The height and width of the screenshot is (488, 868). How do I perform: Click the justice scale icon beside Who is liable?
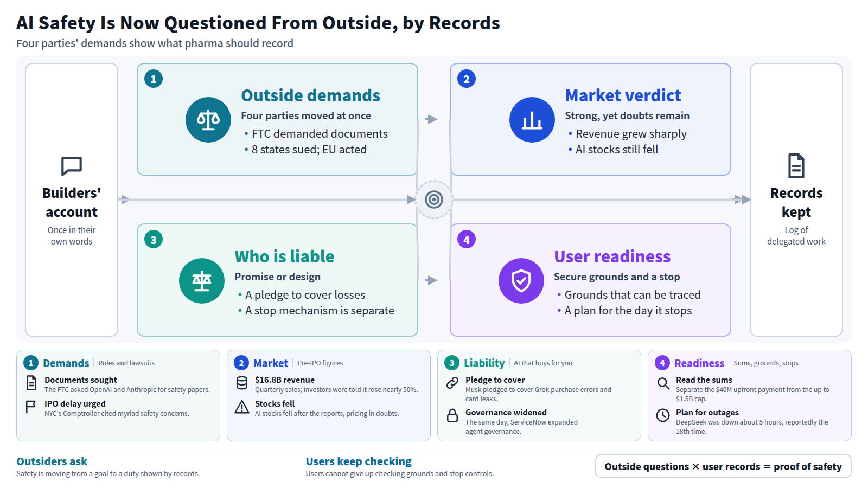coord(202,281)
